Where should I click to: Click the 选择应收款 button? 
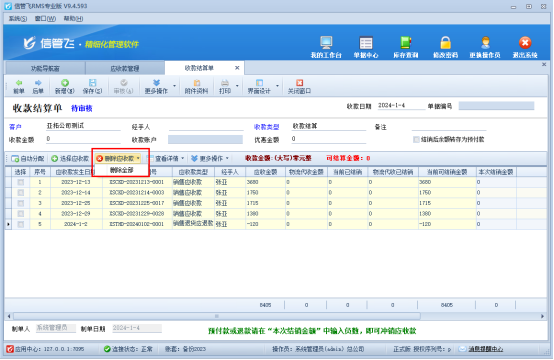pos(70,159)
